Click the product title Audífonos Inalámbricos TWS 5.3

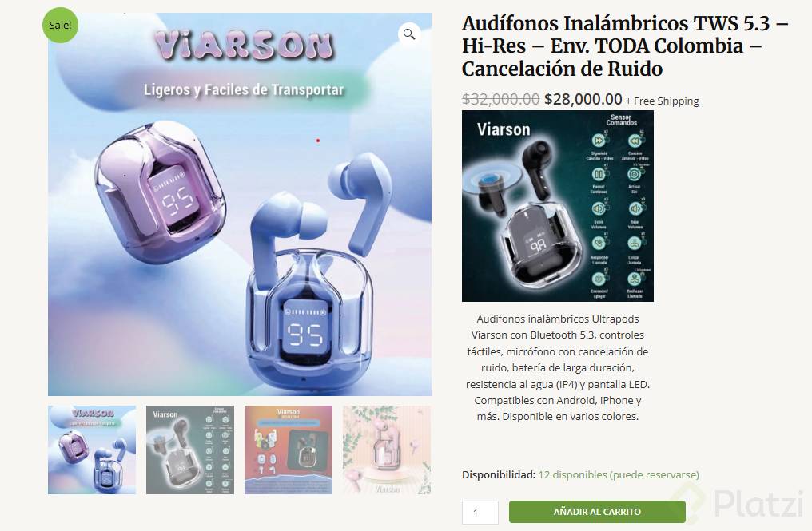625,46
